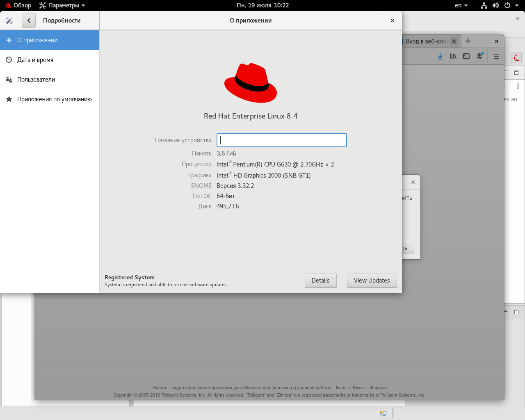Open Дата и время settings

pos(50,60)
